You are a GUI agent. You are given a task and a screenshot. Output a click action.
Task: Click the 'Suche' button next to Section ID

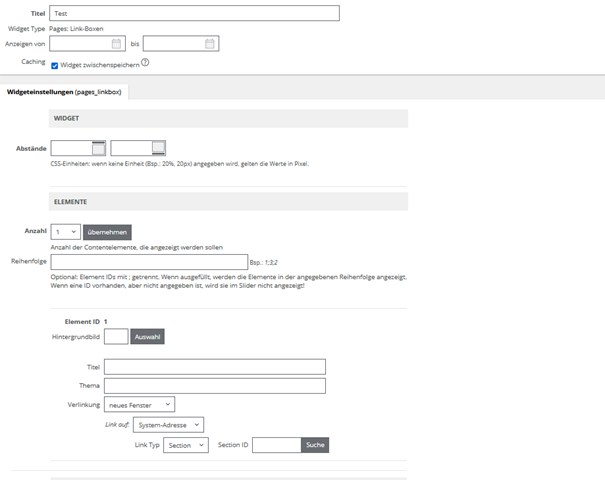pyautogui.click(x=315, y=445)
